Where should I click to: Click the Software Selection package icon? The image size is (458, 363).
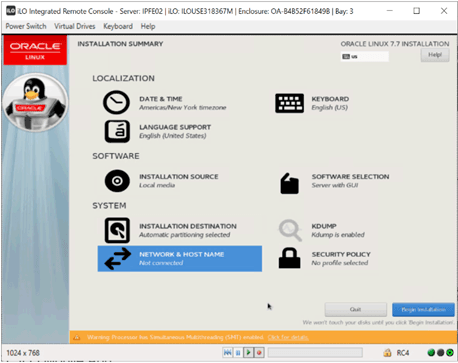[x=289, y=183]
